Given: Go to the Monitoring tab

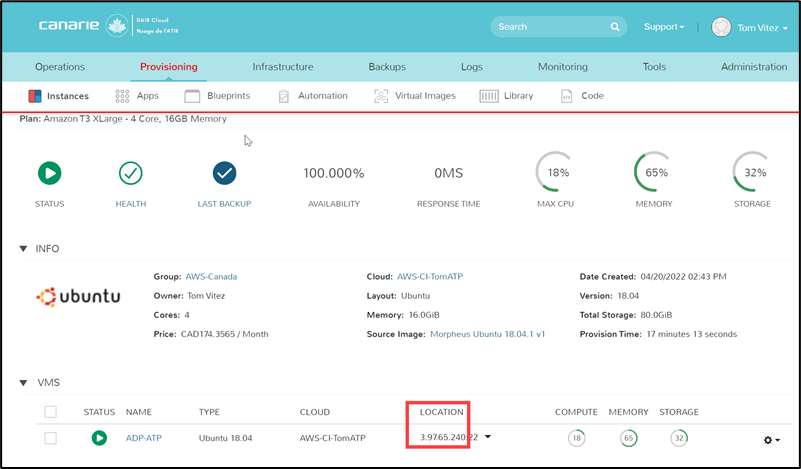Looking at the screenshot, I should pyautogui.click(x=562, y=67).
